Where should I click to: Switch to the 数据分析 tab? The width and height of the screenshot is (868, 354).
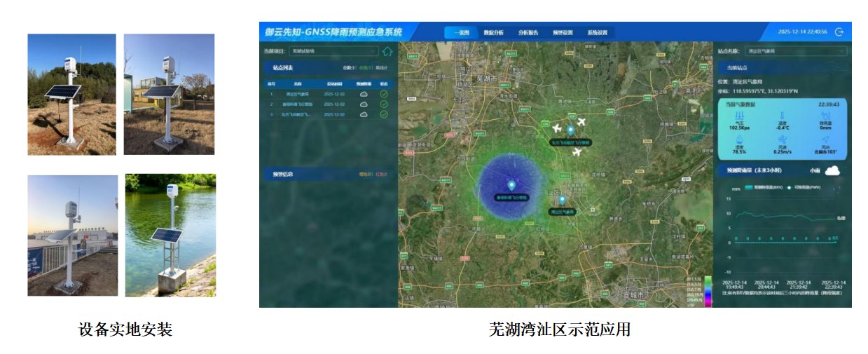click(493, 32)
